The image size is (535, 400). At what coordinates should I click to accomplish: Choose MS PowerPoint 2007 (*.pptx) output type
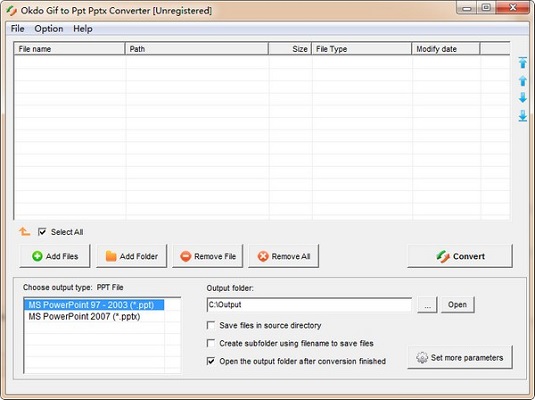tap(84, 316)
